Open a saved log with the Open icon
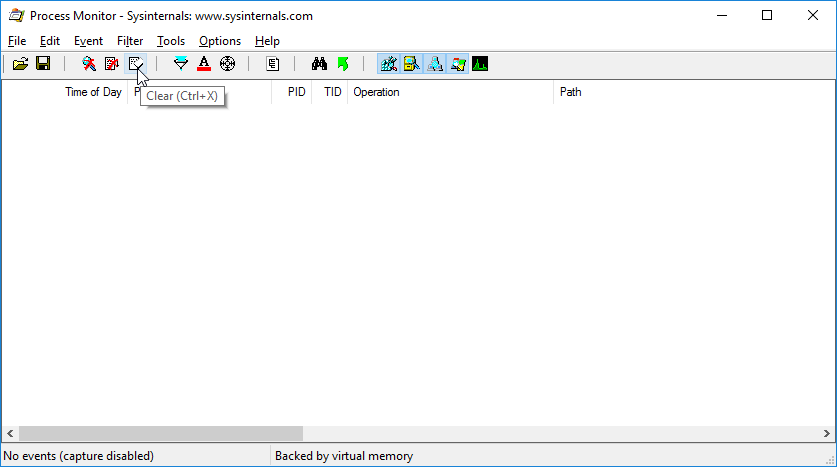Screen dimensions: 837x467 point(20,64)
